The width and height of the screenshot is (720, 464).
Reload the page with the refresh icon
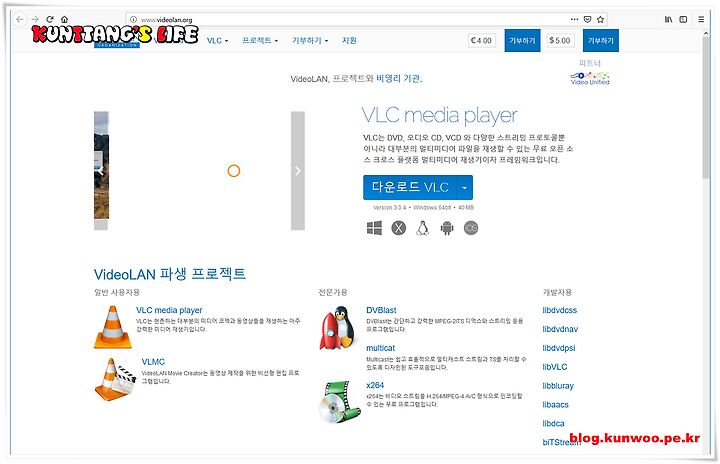[x=50, y=19]
